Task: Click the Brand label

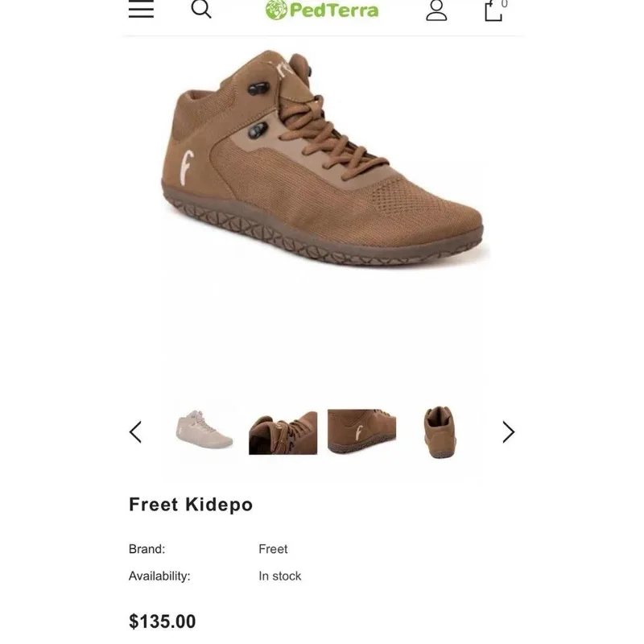Action: (x=147, y=549)
